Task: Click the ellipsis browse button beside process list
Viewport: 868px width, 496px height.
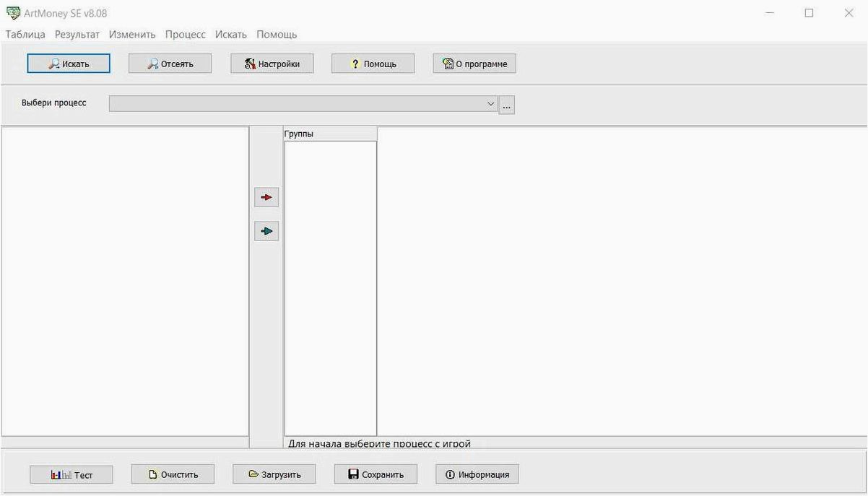Action: click(x=506, y=105)
